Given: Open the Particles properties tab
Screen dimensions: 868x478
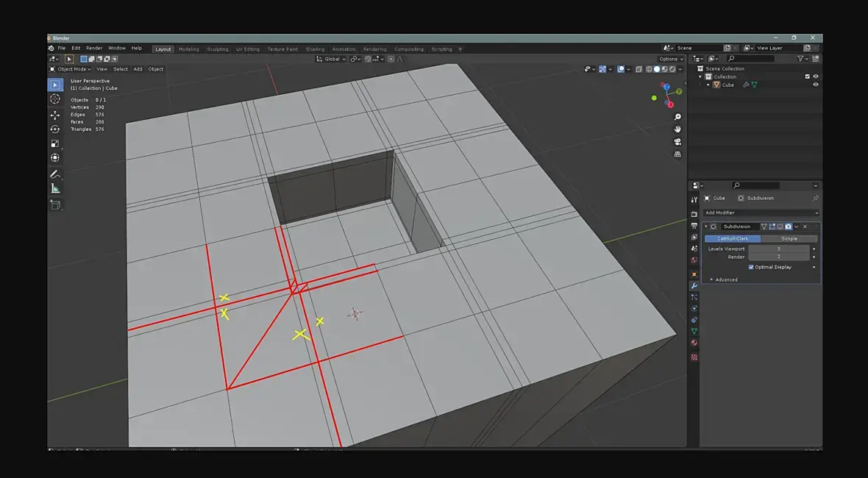Looking at the screenshot, I should 694,297.
